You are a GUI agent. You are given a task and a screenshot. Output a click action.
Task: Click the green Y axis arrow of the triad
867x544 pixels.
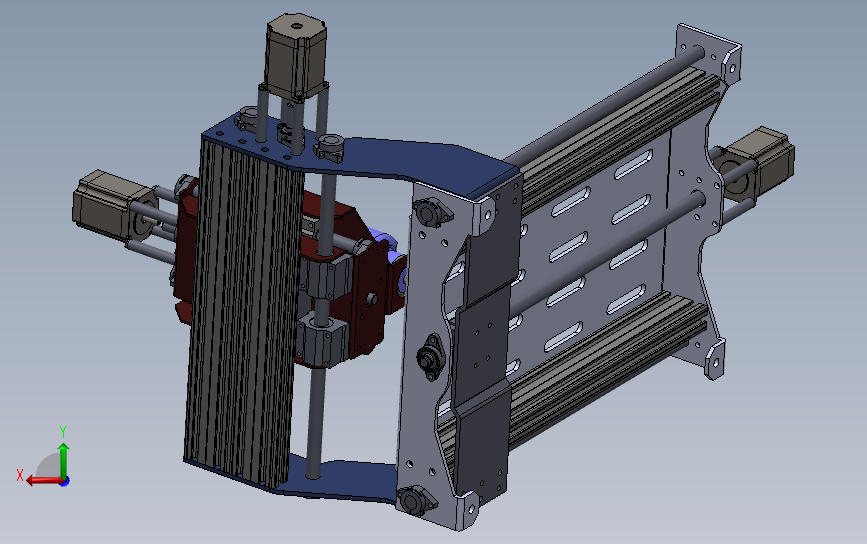(64, 459)
